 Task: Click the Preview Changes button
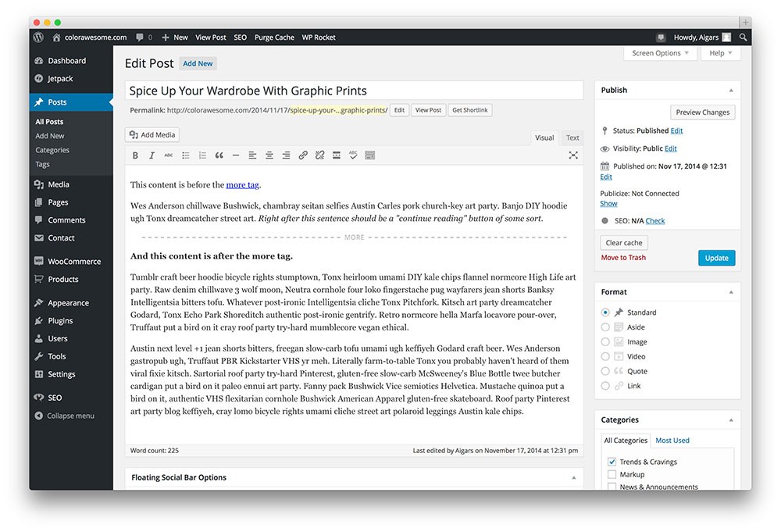703,112
